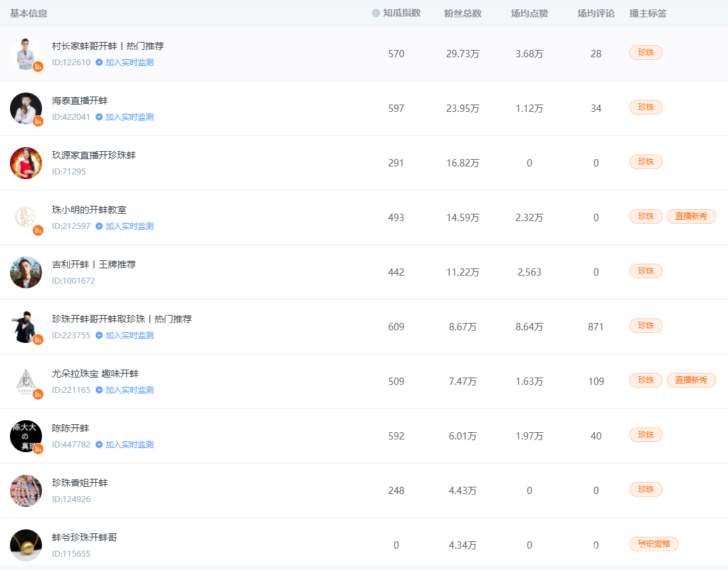Open 珍珠香姐开蚌 avatar thumbnail
Viewport: 728px width, 570px height.
[26, 491]
